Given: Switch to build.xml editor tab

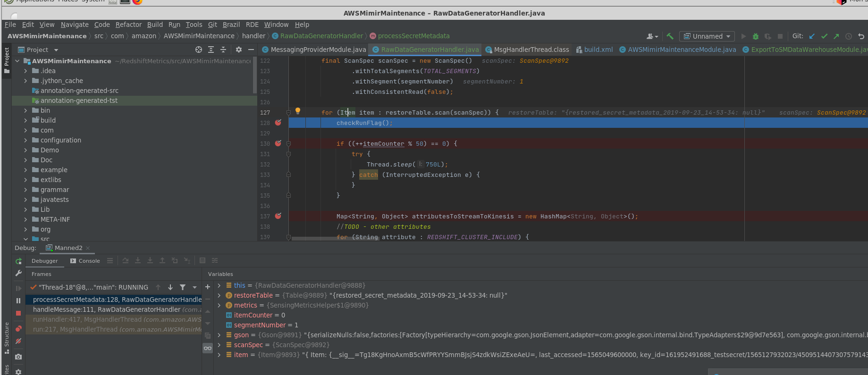Looking at the screenshot, I should click(x=594, y=50).
